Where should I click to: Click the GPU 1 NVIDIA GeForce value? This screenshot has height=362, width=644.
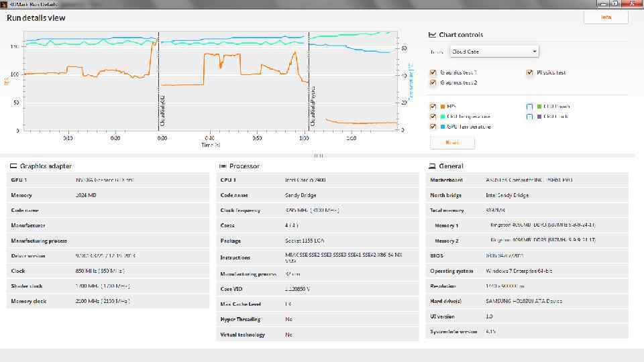(x=105, y=180)
